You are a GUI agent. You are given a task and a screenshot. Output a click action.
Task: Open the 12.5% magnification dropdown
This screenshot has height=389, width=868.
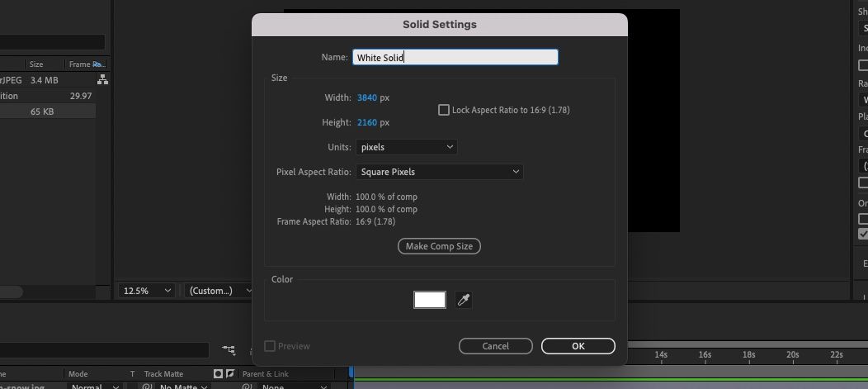tap(146, 291)
